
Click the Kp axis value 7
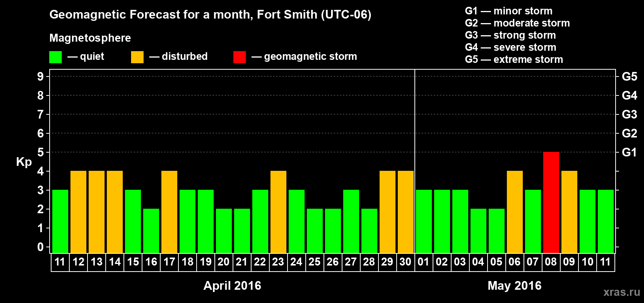tap(41, 114)
